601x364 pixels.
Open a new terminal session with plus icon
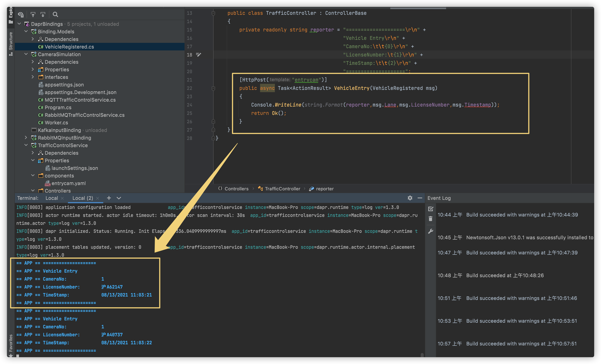[109, 198]
